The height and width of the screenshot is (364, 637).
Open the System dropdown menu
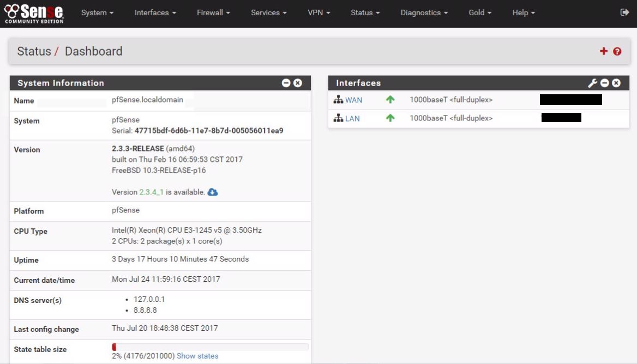click(97, 13)
